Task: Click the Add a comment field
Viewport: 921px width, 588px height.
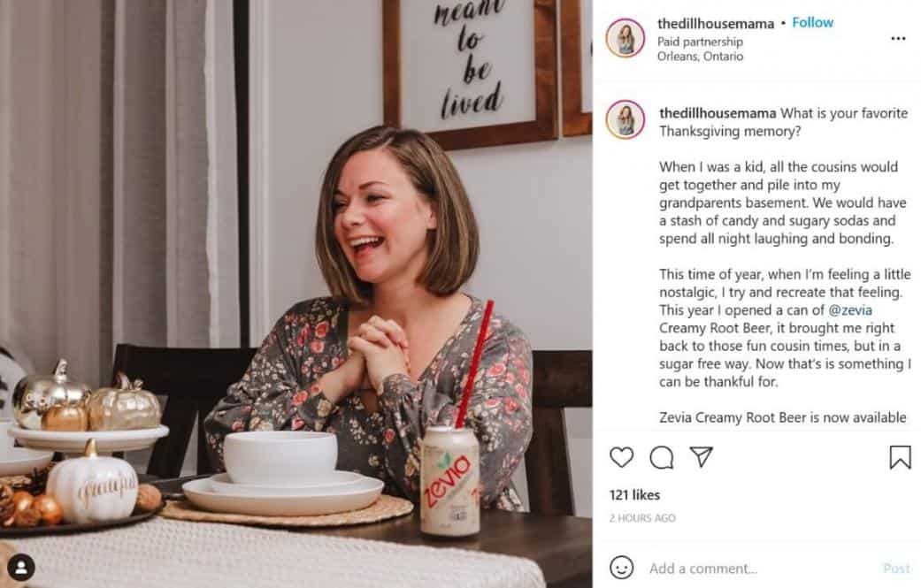Action: click(x=752, y=569)
